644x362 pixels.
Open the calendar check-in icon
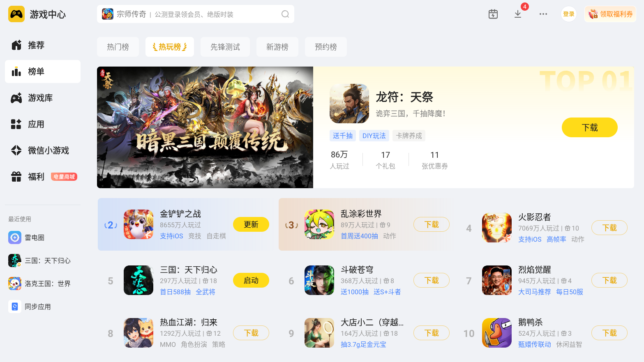pyautogui.click(x=493, y=14)
